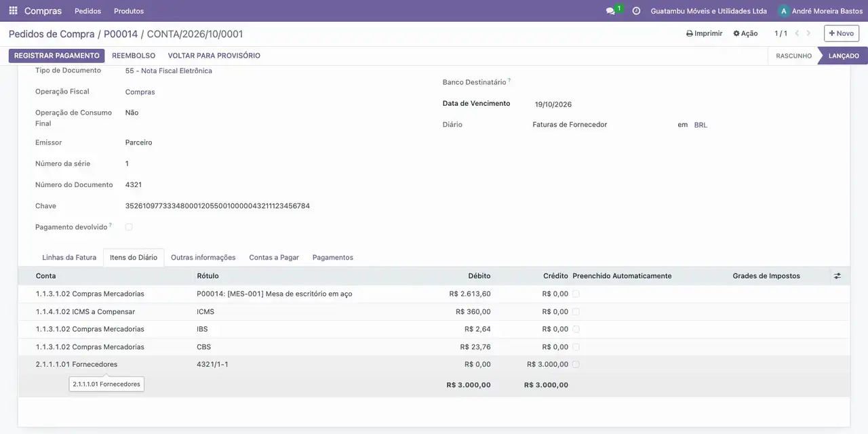Open 55 - Nota Fiscal Eletrônica document type link
The image size is (868, 434).
169,71
